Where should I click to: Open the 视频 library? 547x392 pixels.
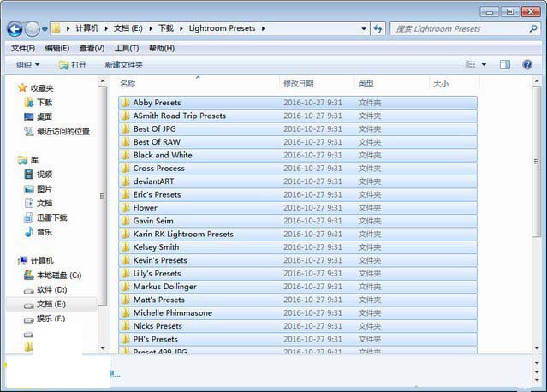pyautogui.click(x=39, y=175)
